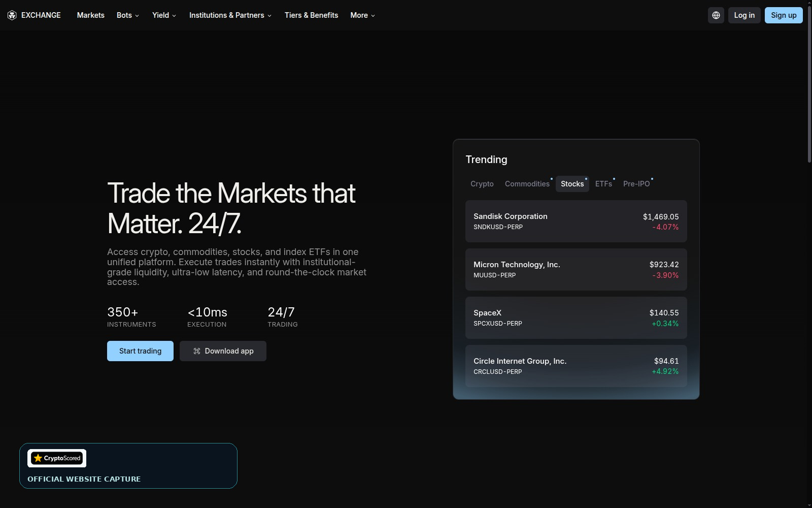
Task: Click the +4.92% Circle change value
Action: [665, 371]
